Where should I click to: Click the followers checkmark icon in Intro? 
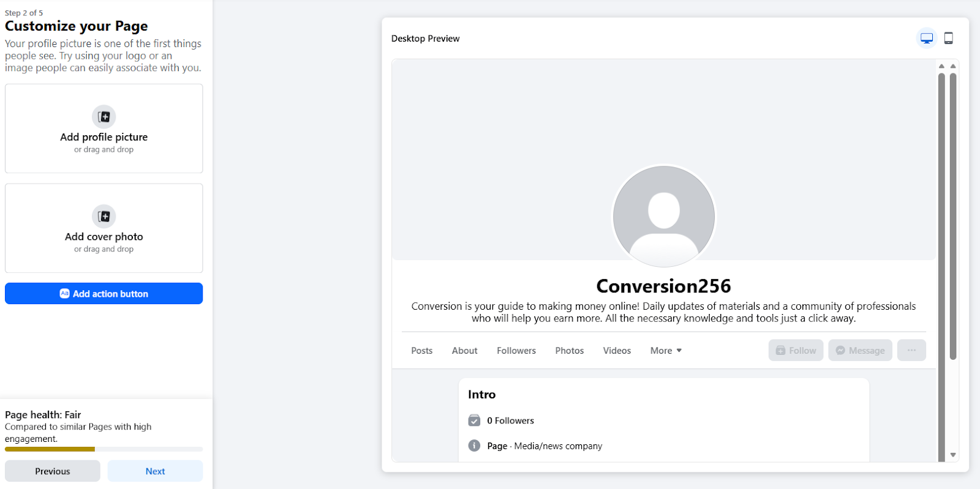click(474, 420)
